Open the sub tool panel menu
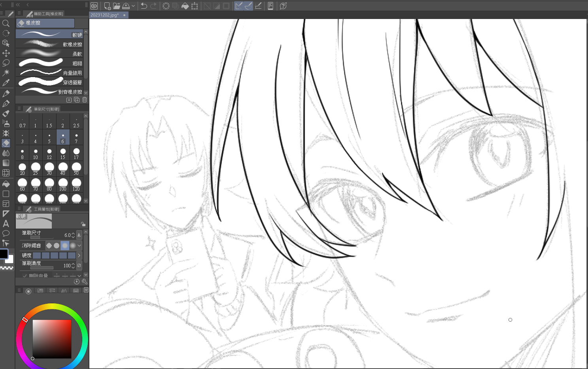The image size is (588, 369). (x=19, y=13)
